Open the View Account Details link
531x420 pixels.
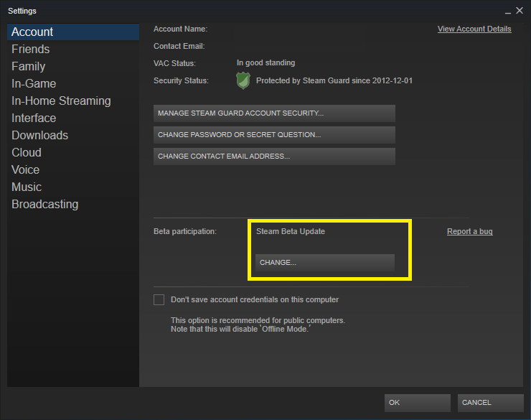pos(474,29)
